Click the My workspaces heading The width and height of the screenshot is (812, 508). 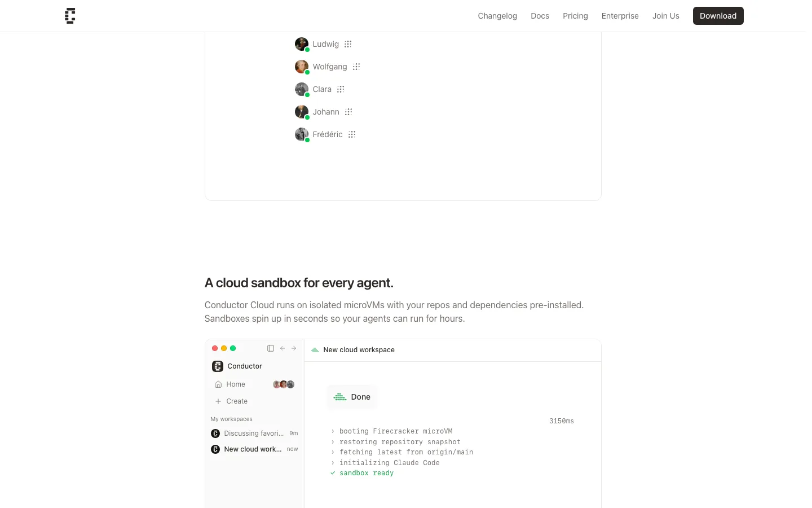pyautogui.click(x=231, y=419)
